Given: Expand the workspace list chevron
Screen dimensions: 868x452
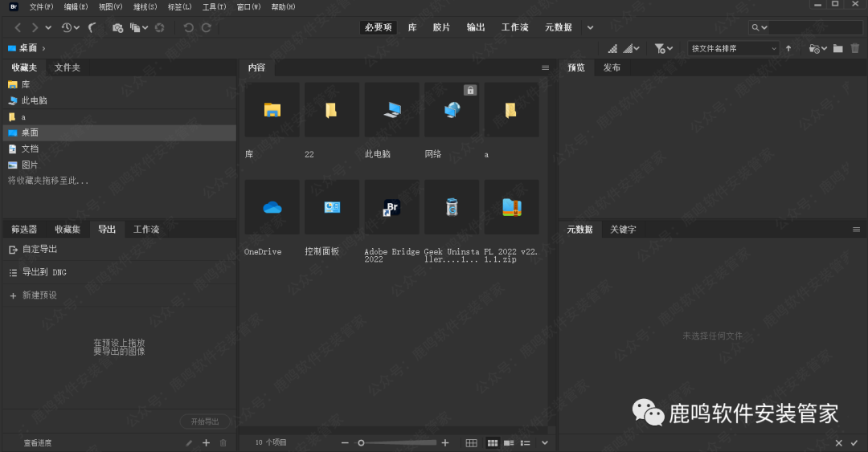Looking at the screenshot, I should tap(590, 27).
